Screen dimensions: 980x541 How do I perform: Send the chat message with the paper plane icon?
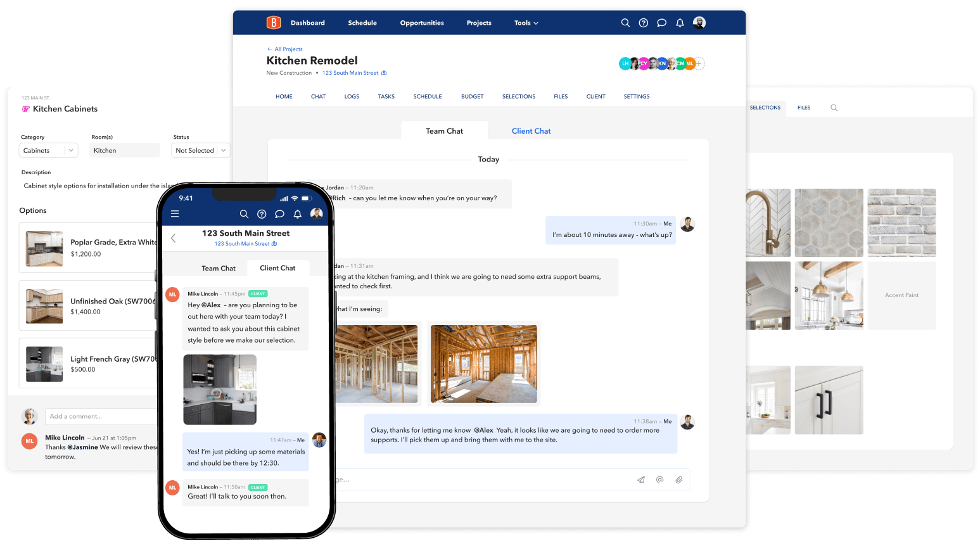[x=640, y=480]
